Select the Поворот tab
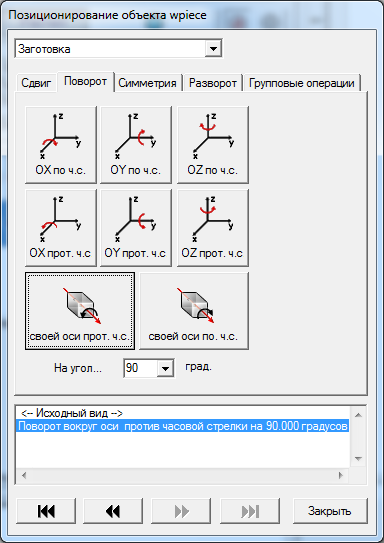This screenshot has height=543, width=384. pos(86,81)
